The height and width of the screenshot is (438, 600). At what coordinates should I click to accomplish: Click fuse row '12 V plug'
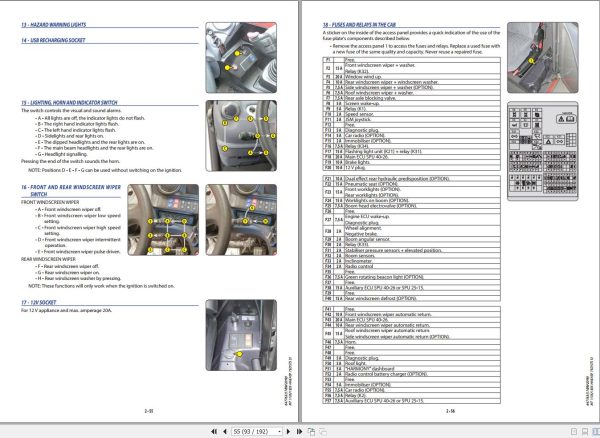[412, 168]
